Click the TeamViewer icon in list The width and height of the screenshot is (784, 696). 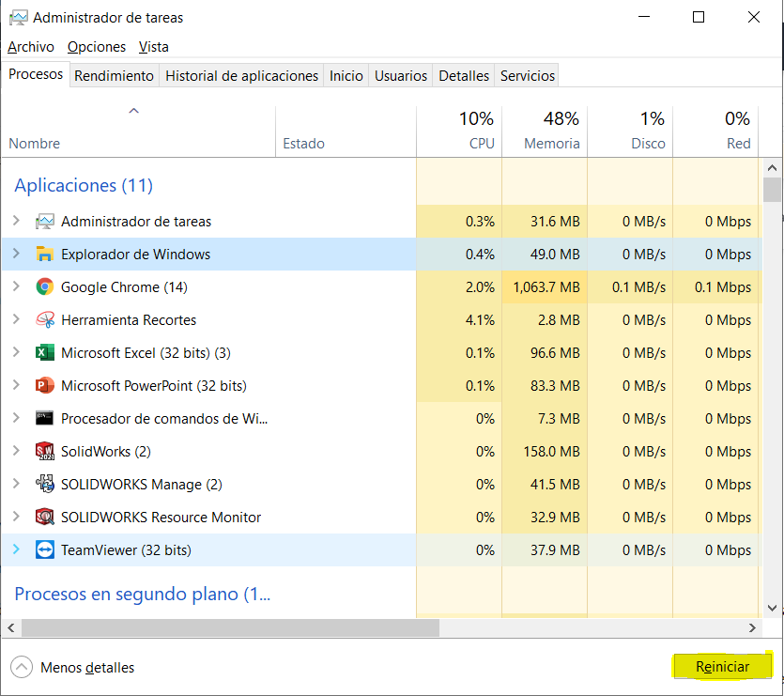click(44, 549)
